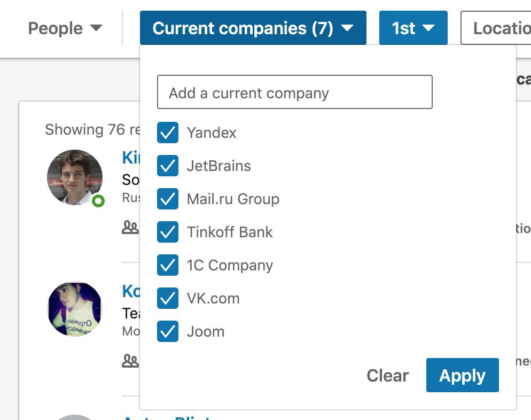Deselect the Joom checkbox

point(168,331)
